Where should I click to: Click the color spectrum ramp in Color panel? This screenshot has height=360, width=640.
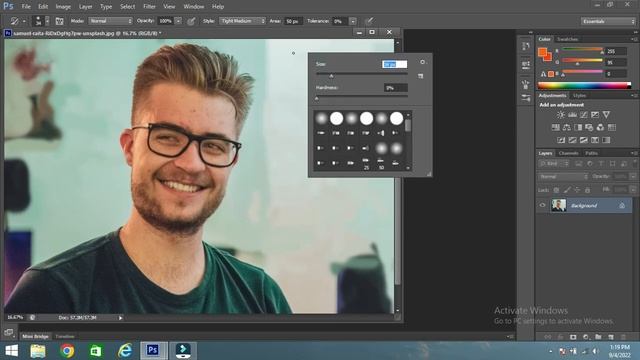click(x=584, y=85)
